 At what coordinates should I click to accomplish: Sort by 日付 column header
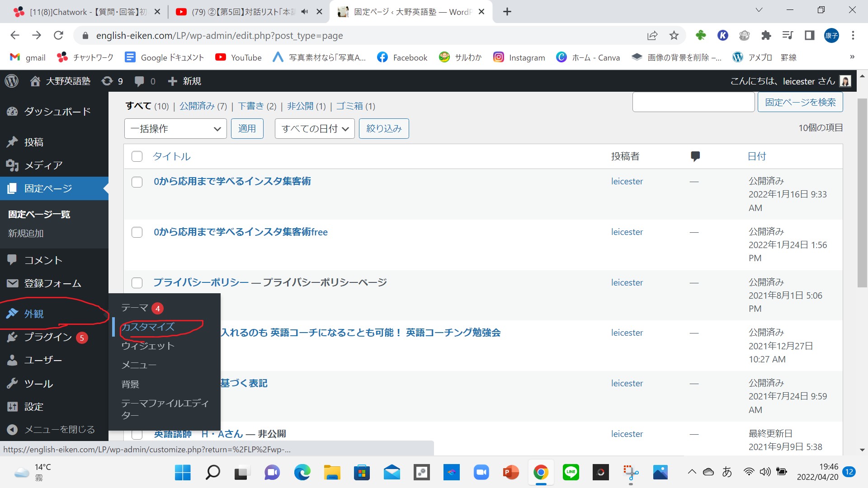(757, 156)
